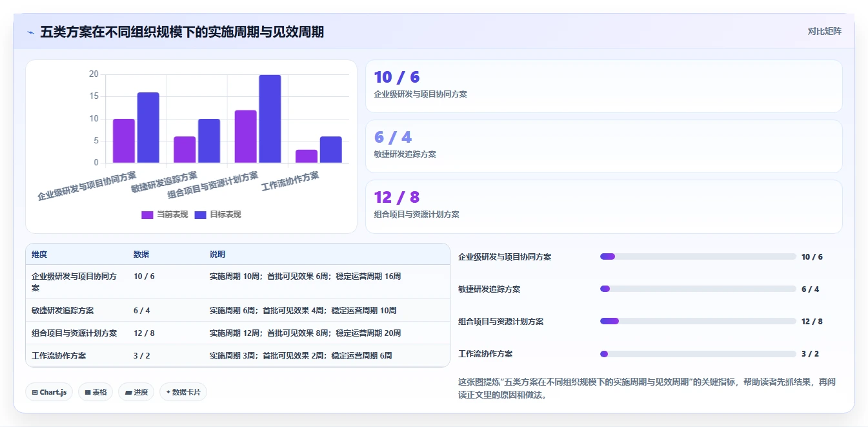
Task: Toggle the 当前表现 legend item
Action: [x=165, y=214]
